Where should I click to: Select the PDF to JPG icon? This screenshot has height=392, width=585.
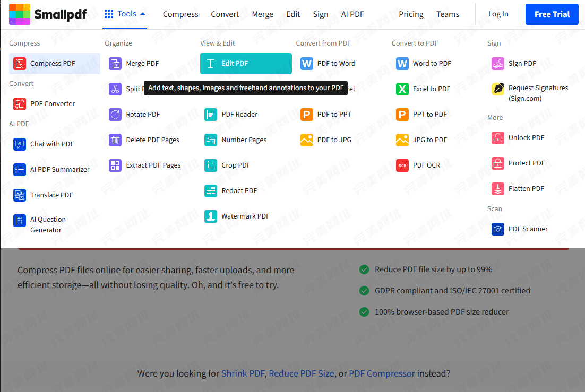pyautogui.click(x=307, y=140)
